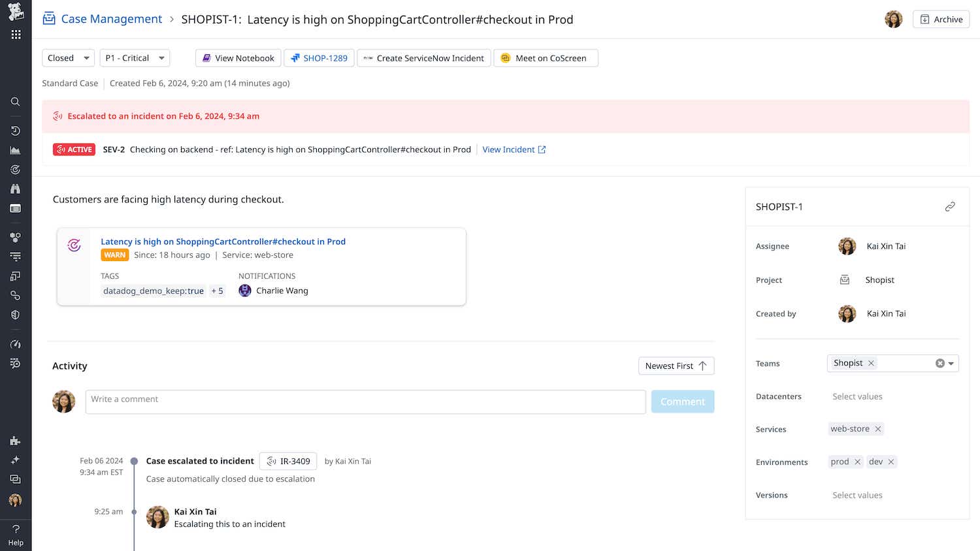Open the Closed status dropdown
The height and width of the screenshot is (551, 980).
(x=68, y=58)
